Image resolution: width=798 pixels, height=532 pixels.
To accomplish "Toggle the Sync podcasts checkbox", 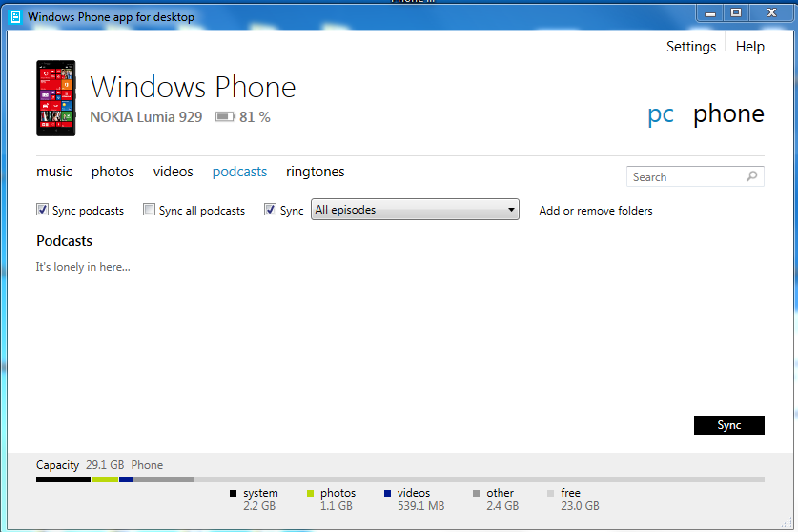I will click(x=42, y=209).
